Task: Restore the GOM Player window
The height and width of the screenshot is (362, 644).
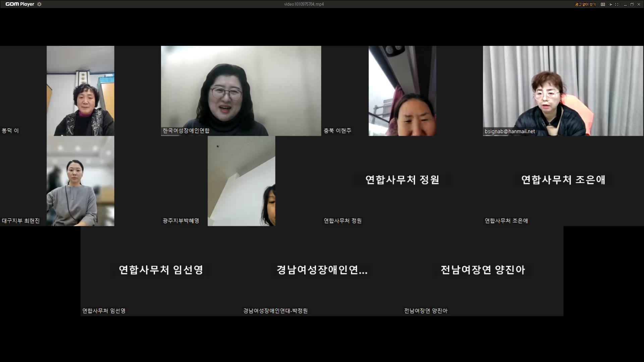Action: pyautogui.click(x=632, y=4)
